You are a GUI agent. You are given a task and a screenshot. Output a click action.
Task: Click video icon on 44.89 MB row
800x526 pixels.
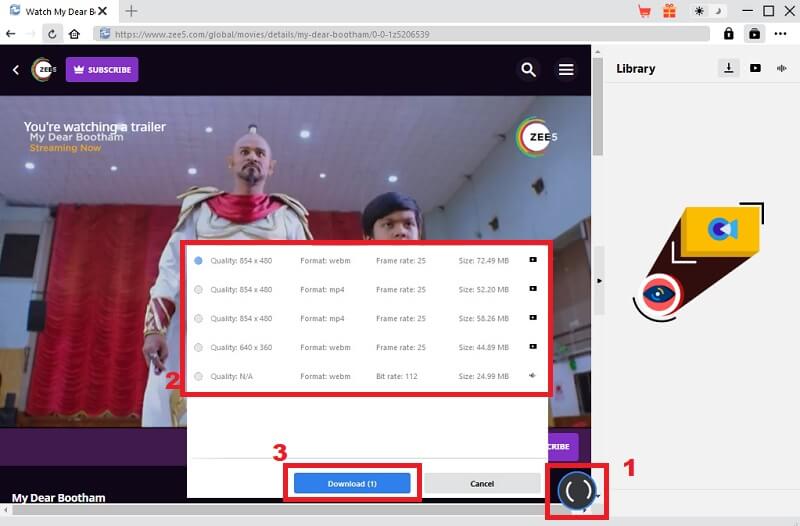(533, 346)
